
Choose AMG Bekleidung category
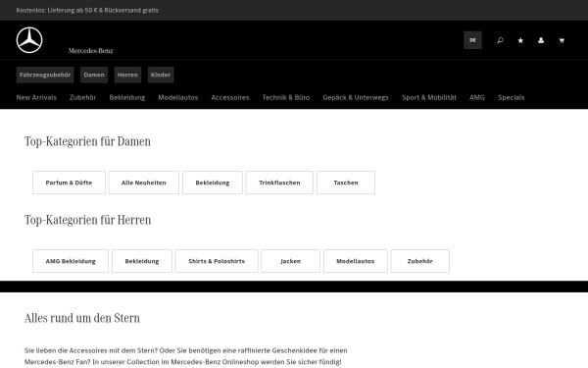tap(71, 261)
